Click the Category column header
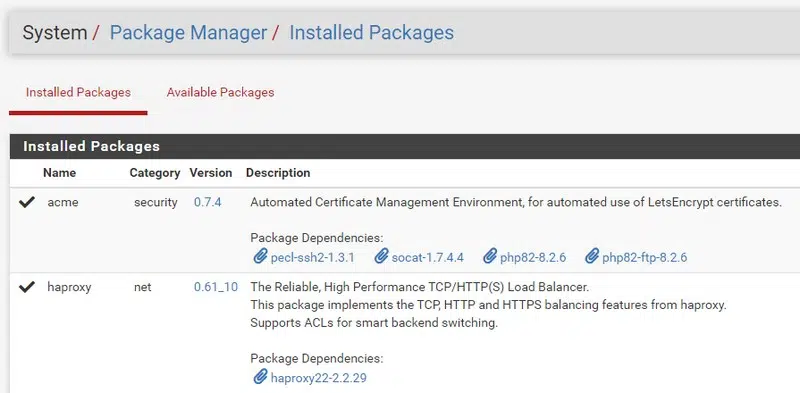The image size is (800, 393). point(155,173)
